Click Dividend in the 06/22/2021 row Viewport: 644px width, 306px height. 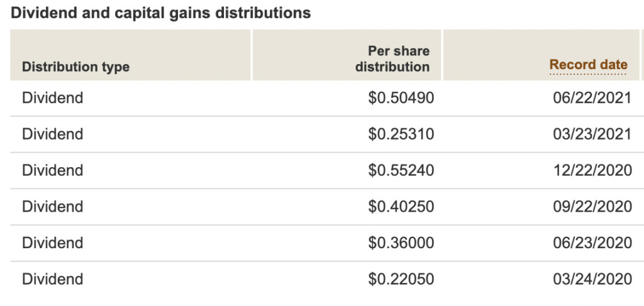coord(52,98)
